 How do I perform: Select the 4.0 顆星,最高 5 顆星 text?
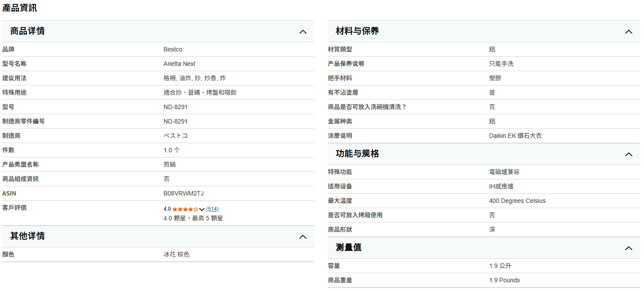tap(193, 218)
